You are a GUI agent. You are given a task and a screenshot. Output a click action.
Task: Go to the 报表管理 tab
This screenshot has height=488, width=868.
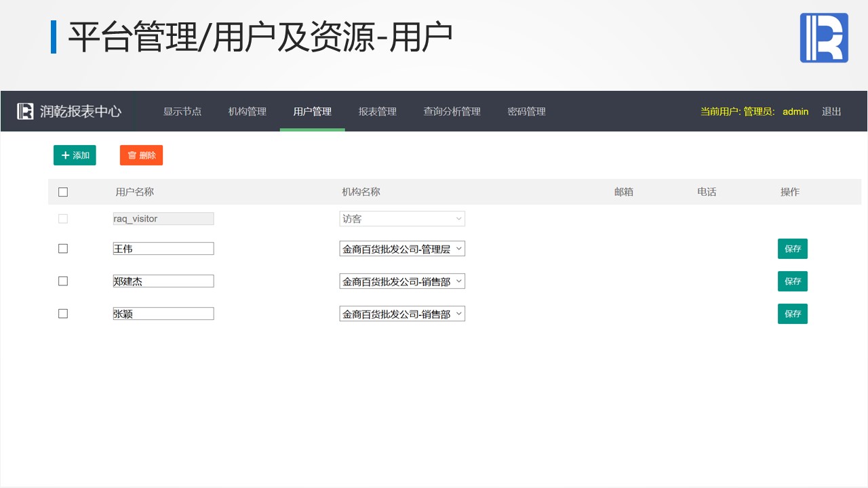pos(378,112)
